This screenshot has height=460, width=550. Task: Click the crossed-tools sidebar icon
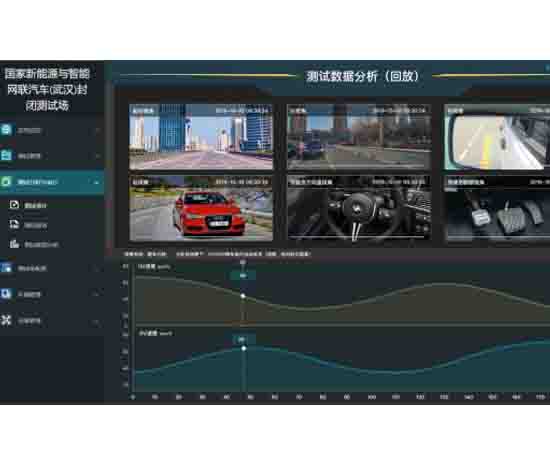(x=6, y=320)
